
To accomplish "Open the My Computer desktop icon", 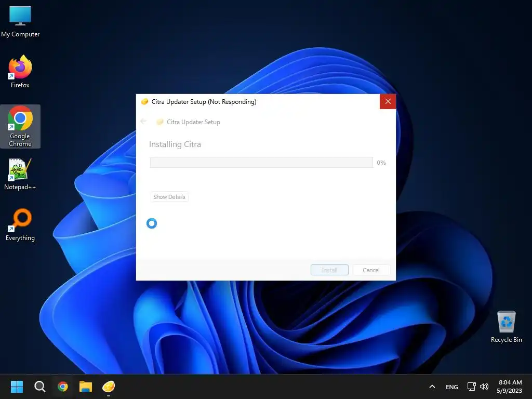I will 20,21.
